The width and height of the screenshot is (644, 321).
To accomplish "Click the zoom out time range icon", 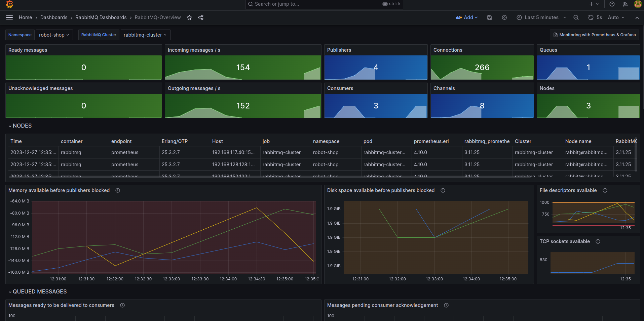I will point(576,17).
